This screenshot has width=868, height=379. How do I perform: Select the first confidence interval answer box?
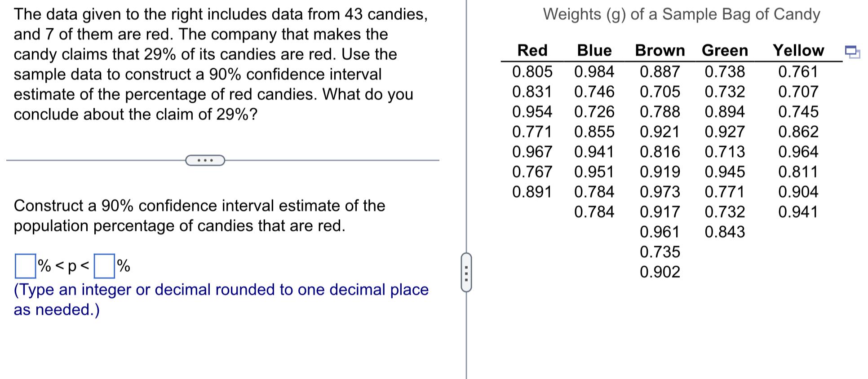pyautogui.click(x=26, y=267)
